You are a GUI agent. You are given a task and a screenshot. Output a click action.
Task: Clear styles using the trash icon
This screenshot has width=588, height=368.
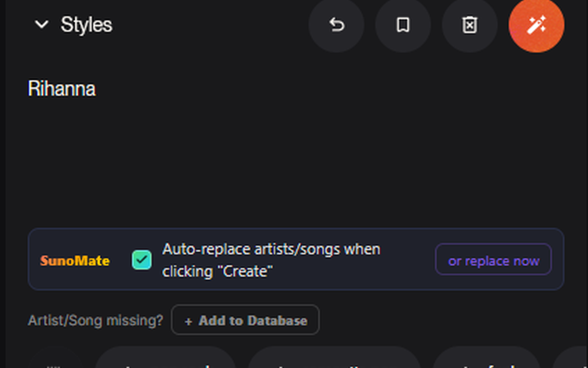pyautogui.click(x=469, y=25)
